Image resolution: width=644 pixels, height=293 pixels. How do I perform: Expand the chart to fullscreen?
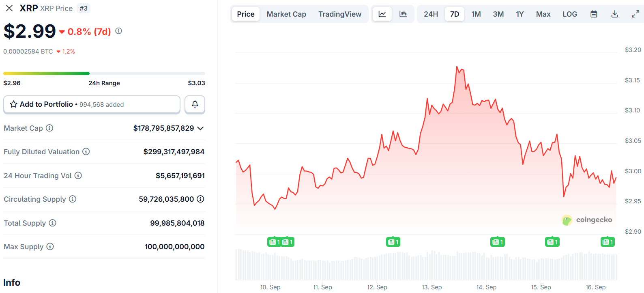pos(635,14)
